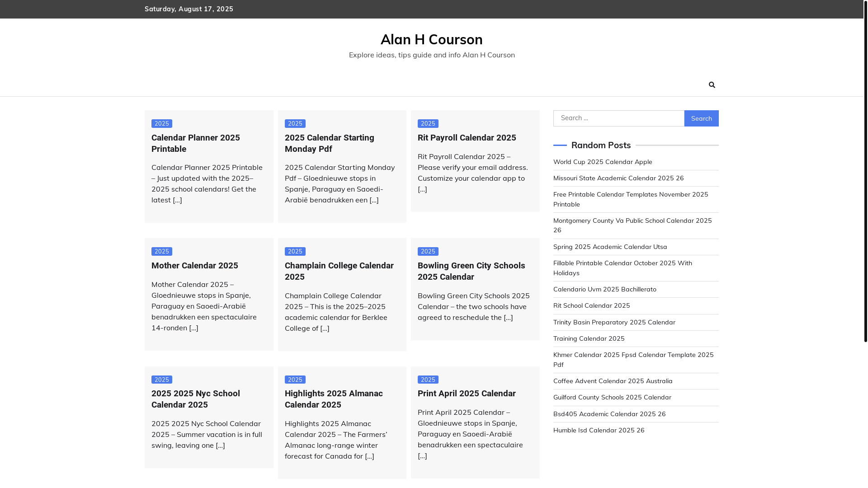The height and width of the screenshot is (488, 868).
Task: Click 2025 tag above Starting Monday Pdf post
Action: [x=295, y=123]
